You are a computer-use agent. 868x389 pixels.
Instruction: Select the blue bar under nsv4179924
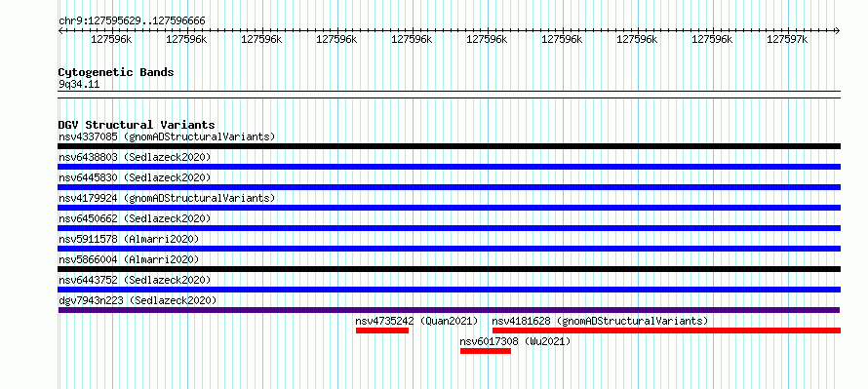[449, 208]
